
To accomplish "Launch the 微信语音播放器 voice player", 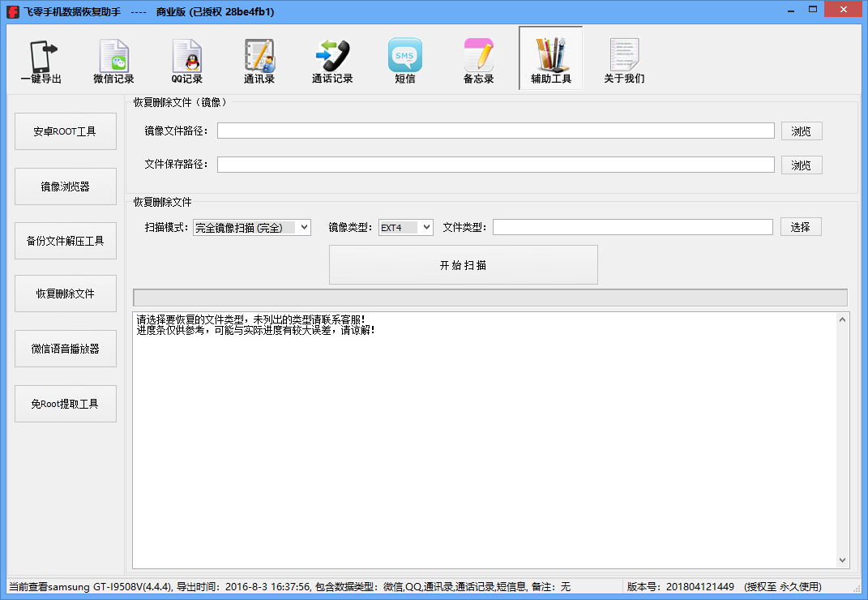I will click(65, 349).
